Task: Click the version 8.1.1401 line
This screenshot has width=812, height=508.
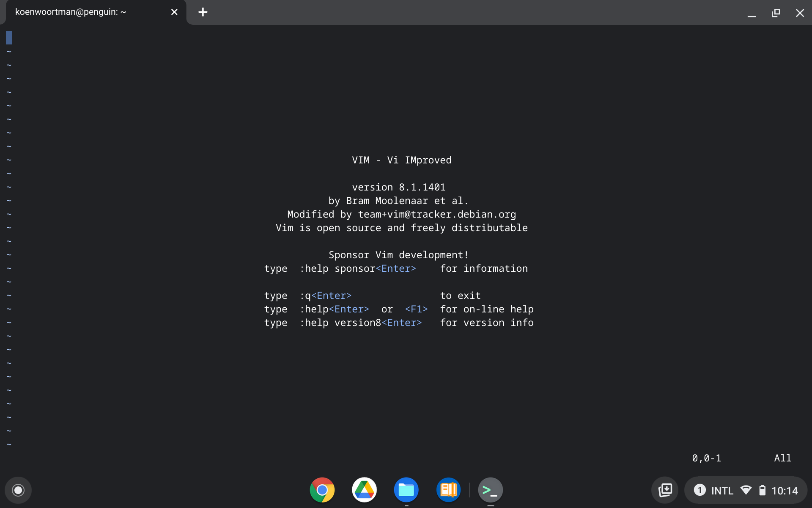Action: pos(398,187)
